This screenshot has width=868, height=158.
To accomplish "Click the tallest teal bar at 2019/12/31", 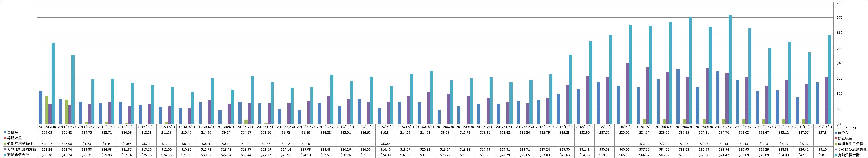I will point(730,70).
